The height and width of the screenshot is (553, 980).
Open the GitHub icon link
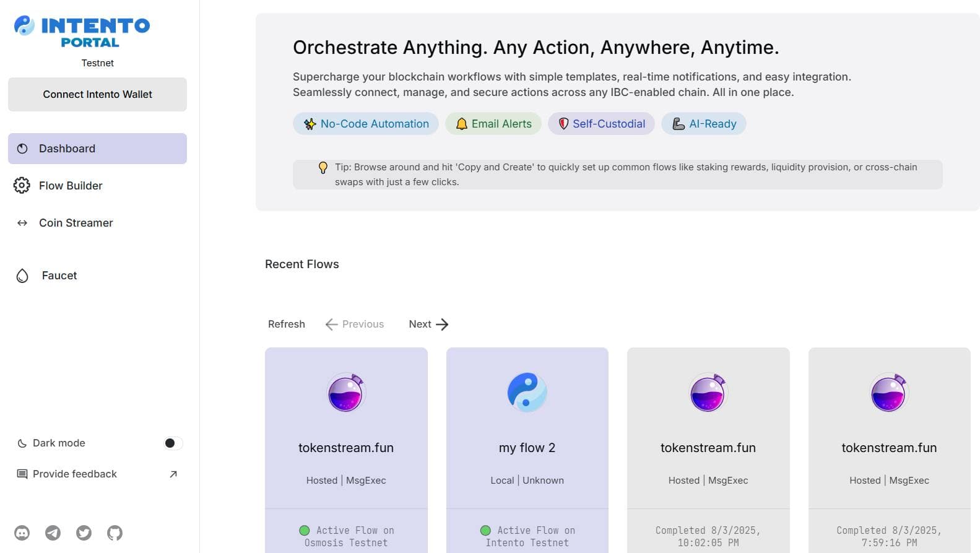tap(115, 533)
